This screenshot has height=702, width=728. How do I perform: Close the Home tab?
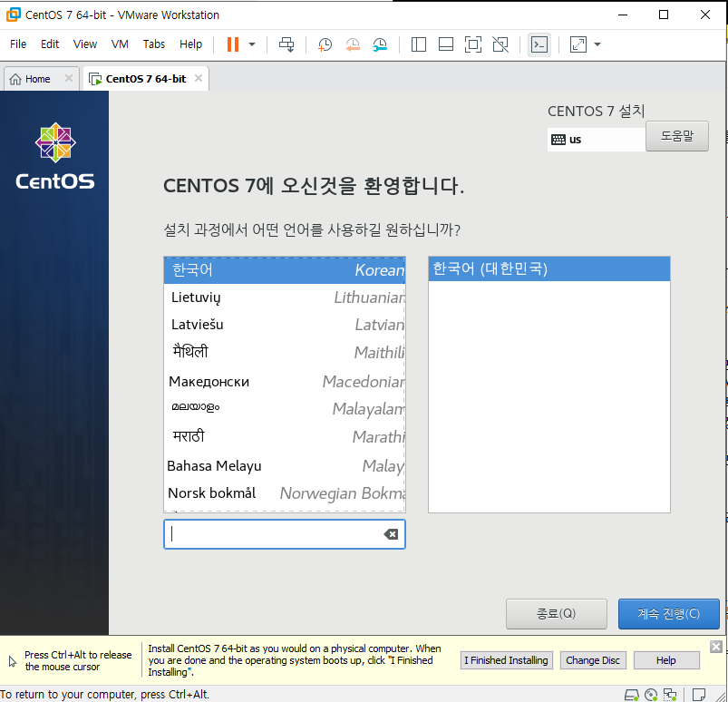[69, 78]
